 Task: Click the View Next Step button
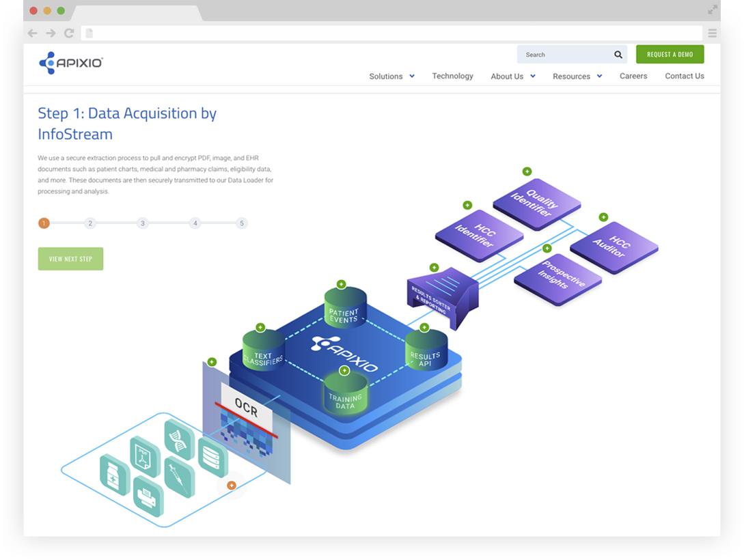[70, 259]
